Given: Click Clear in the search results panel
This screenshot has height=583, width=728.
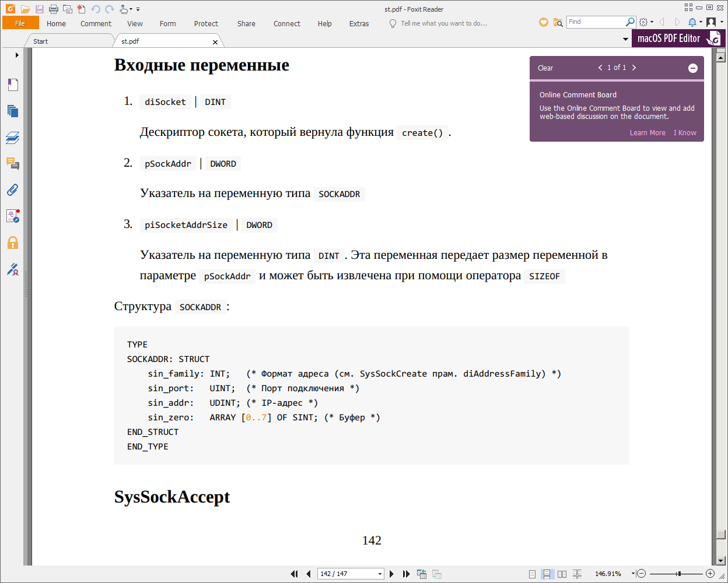Looking at the screenshot, I should (545, 68).
